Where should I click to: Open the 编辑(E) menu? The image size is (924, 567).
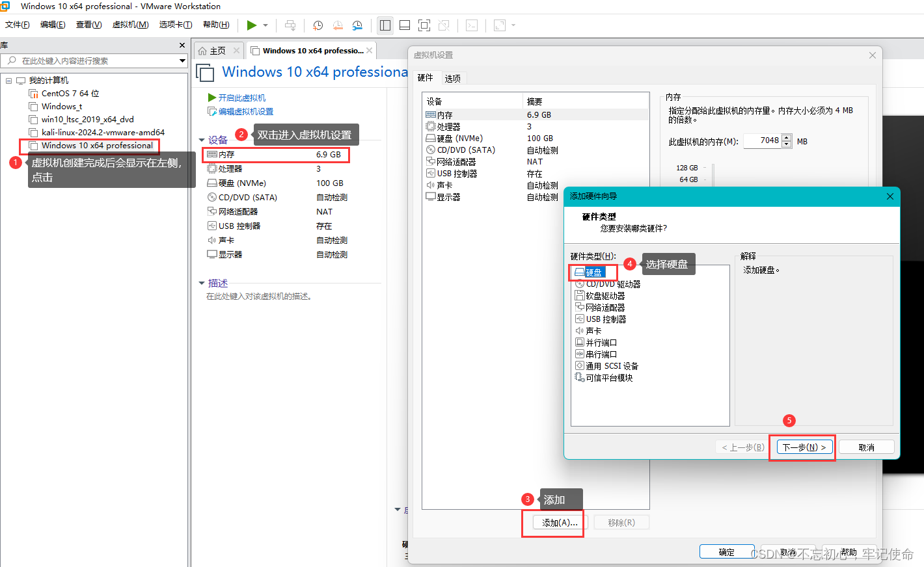[53, 25]
